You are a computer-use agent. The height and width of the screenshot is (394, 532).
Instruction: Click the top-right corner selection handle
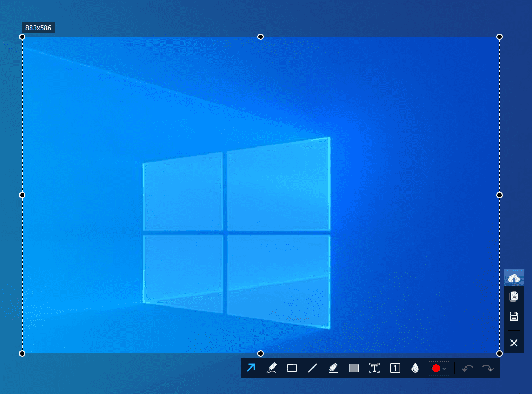point(500,37)
